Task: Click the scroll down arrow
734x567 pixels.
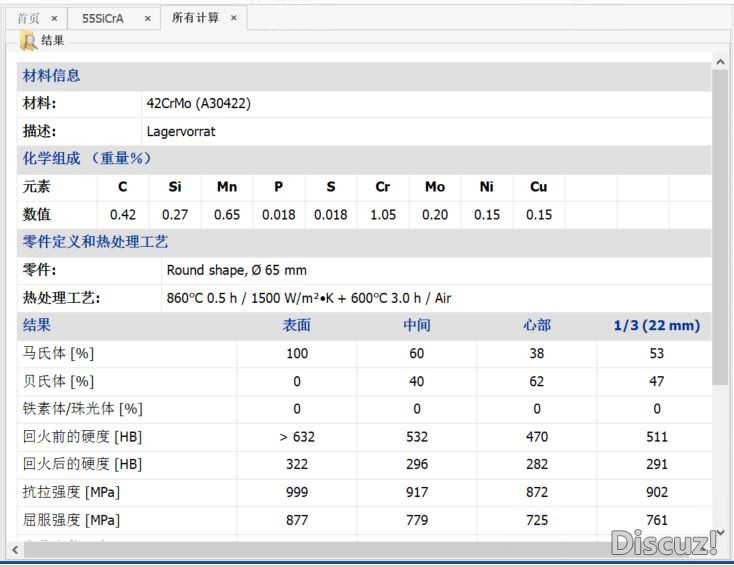Action: point(720,532)
